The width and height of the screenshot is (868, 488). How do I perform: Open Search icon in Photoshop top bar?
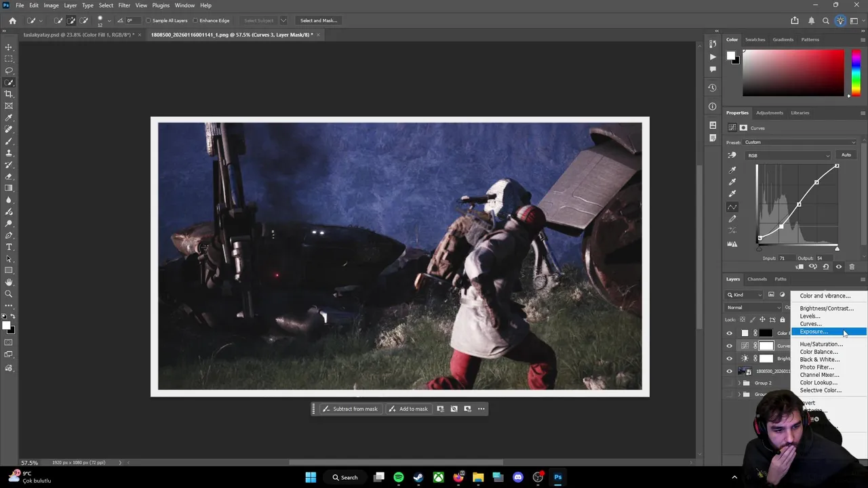[x=825, y=20]
